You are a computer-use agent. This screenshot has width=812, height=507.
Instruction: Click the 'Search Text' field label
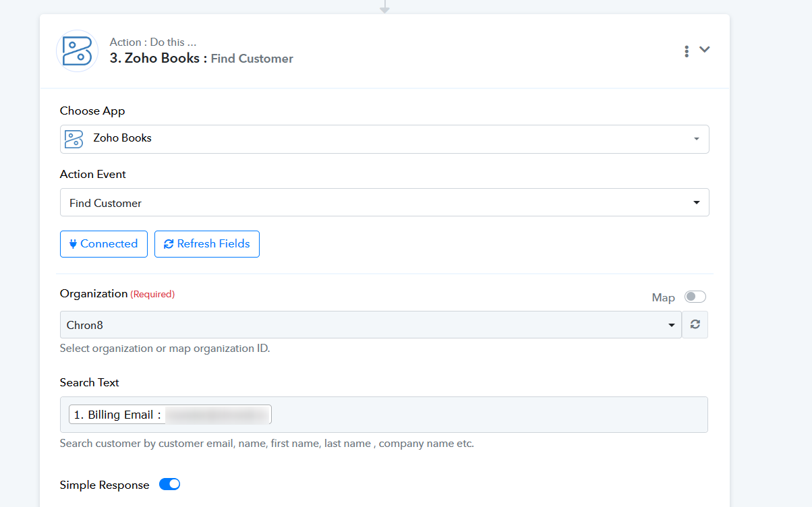[x=90, y=382]
